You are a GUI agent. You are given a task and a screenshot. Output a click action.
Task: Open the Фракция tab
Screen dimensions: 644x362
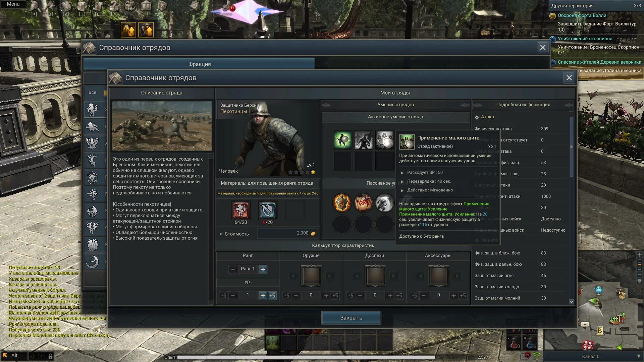(x=199, y=64)
